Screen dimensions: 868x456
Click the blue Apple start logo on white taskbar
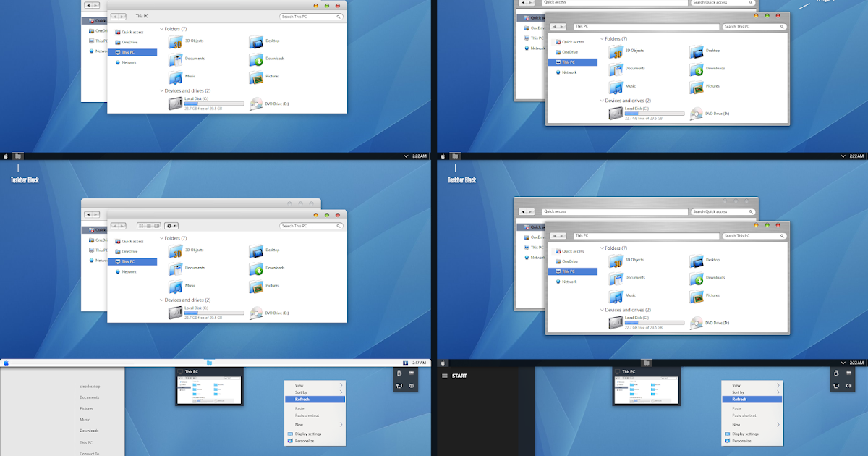6,363
